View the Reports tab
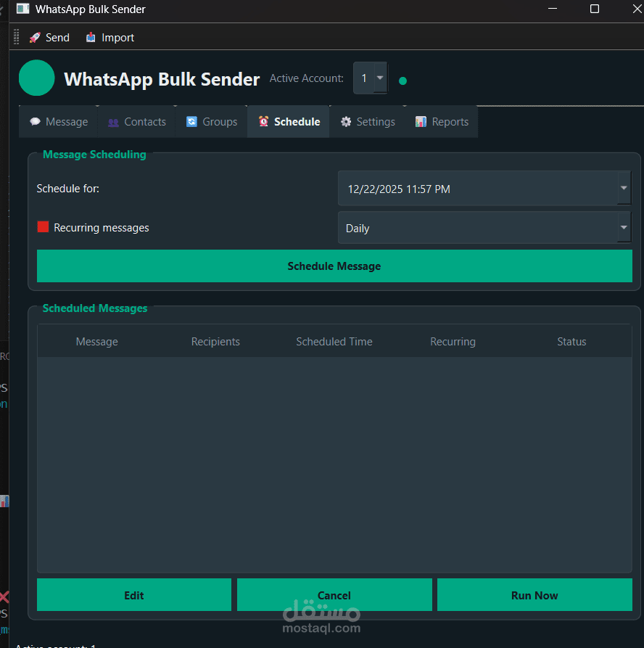This screenshot has height=648, width=644. (441, 122)
